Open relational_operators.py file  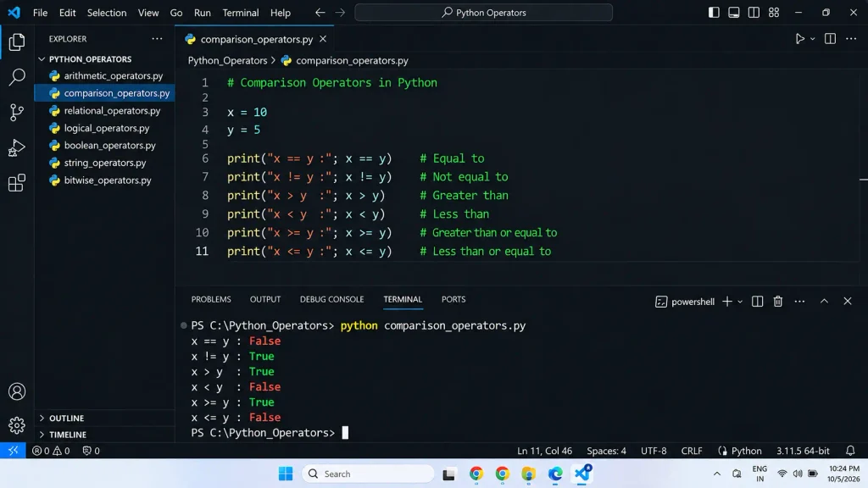(x=104, y=111)
